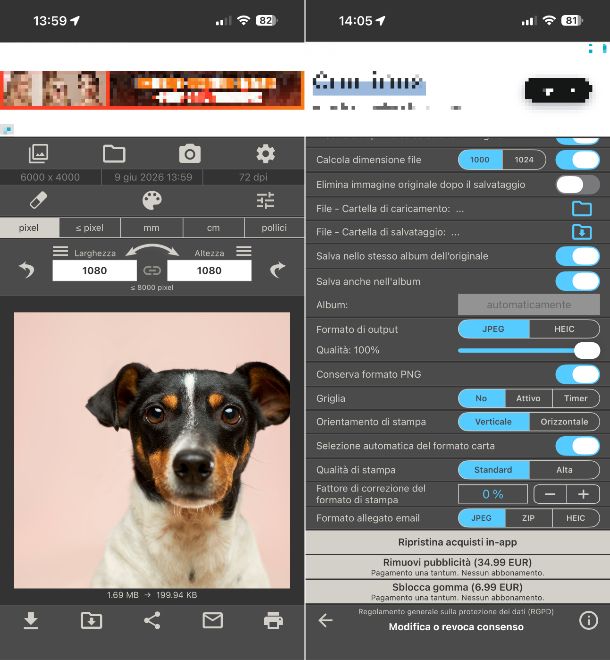Set email attachment format to HEIC
610x660 pixels.
(x=576, y=518)
